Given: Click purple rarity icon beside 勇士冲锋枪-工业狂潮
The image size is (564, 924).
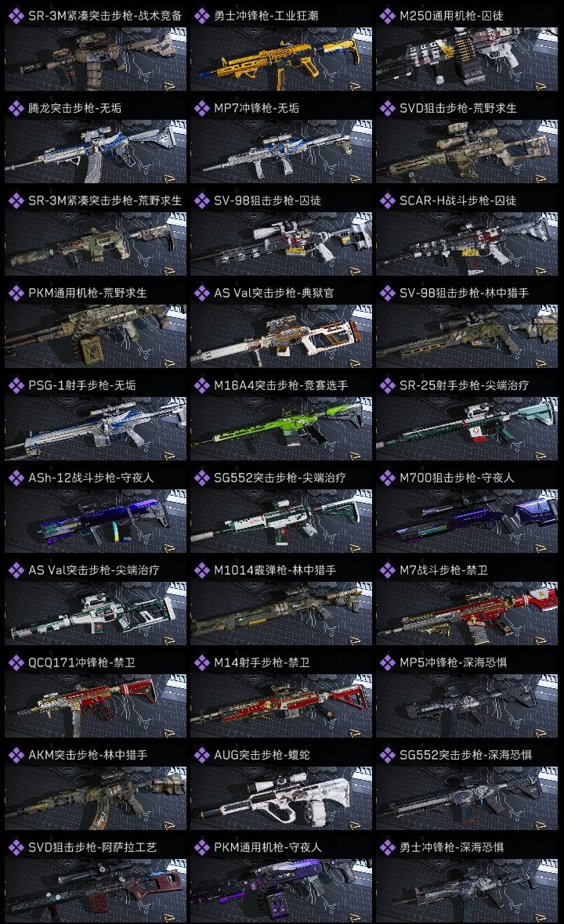Looking at the screenshot, I should 201,16.
